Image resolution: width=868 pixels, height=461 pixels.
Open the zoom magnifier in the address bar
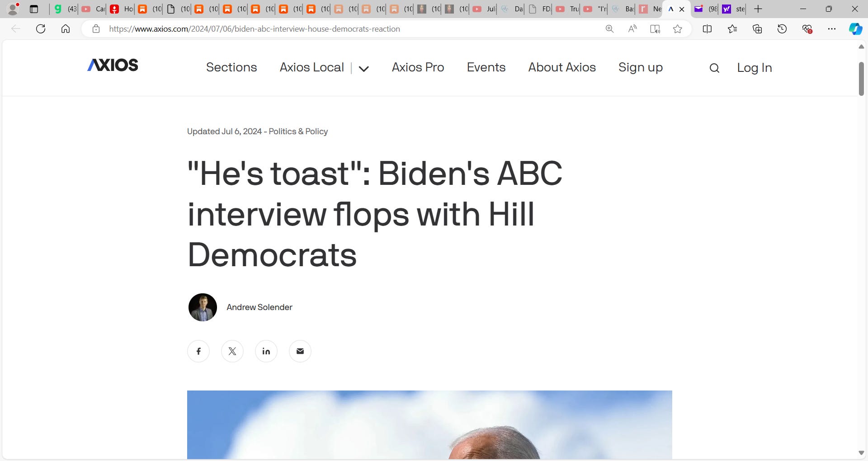point(609,29)
